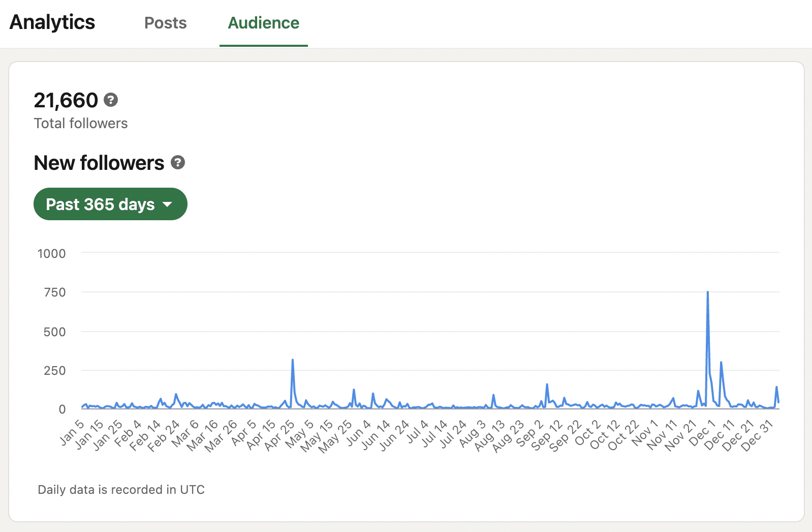Select the Audience tab
Image resolution: width=812 pixels, height=532 pixels.
(x=263, y=23)
